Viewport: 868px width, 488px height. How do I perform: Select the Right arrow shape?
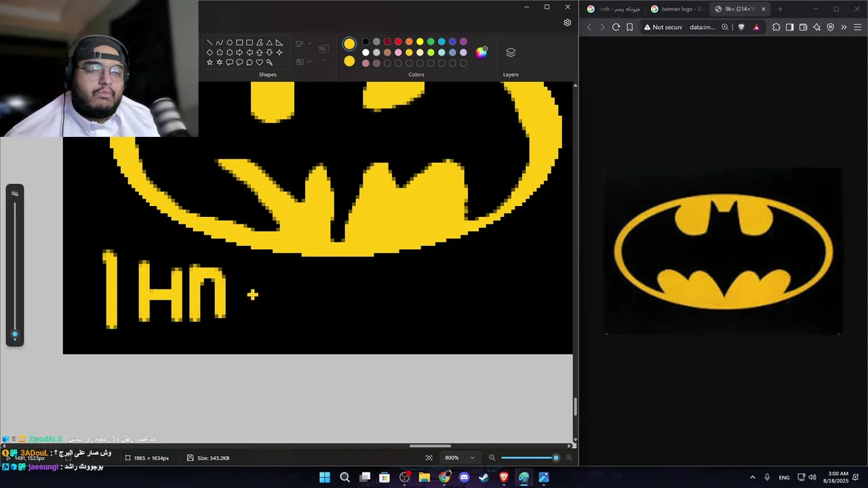tap(239, 52)
